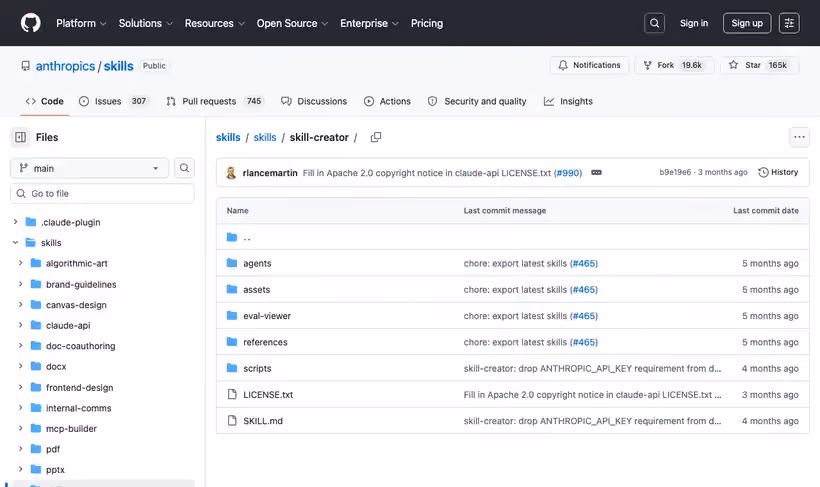This screenshot has width=820, height=487.
Task: Copy the path using the copy icon
Action: [x=375, y=137]
